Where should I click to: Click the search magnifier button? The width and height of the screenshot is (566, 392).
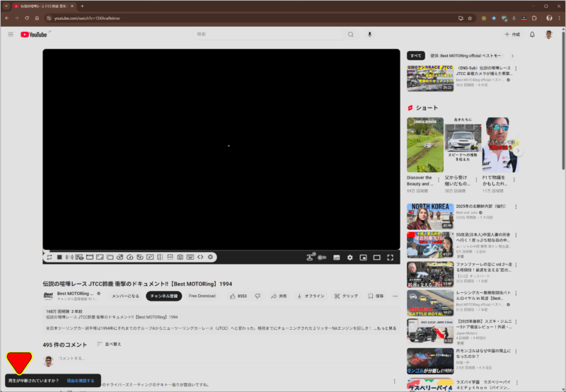(350, 34)
